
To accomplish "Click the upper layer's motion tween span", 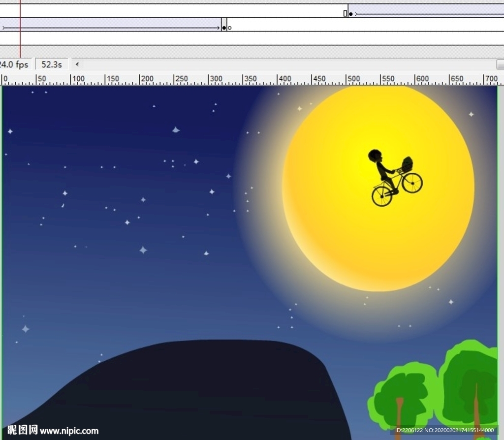I will click(x=426, y=11).
